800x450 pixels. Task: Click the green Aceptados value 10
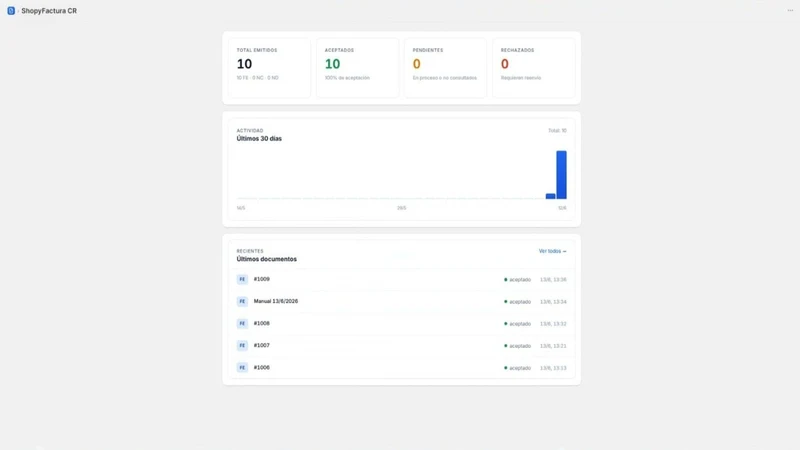point(332,64)
